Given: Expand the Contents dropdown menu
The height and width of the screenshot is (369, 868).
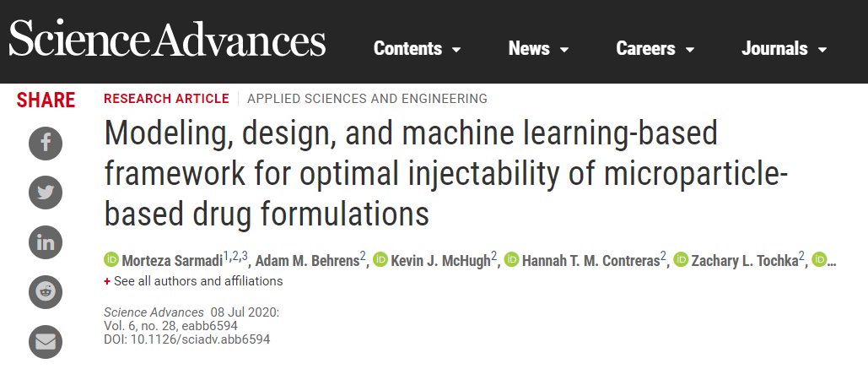Looking at the screenshot, I should 418,49.
